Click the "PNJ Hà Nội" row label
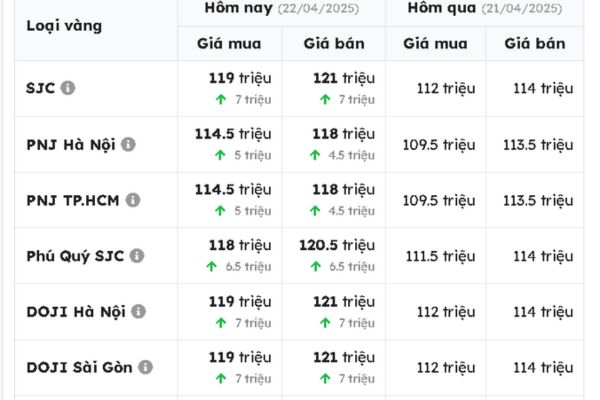The image size is (600, 400). (x=70, y=144)
